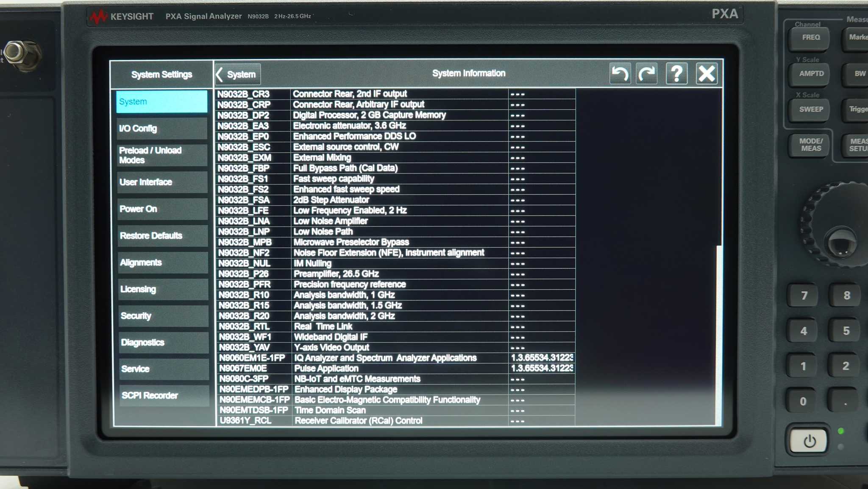Open I/O Config settings
868x489 pixels.
(162, 129)
